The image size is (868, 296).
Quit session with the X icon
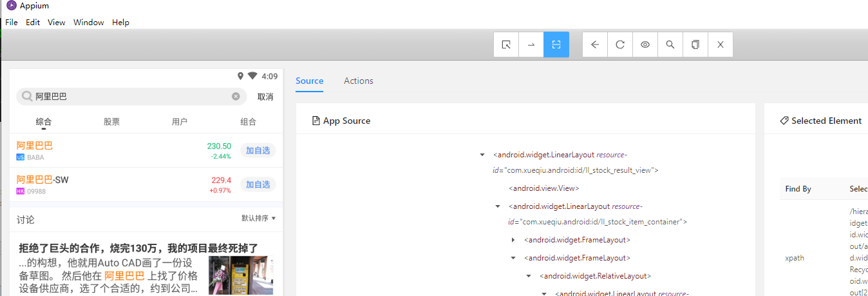coord(721,44)
